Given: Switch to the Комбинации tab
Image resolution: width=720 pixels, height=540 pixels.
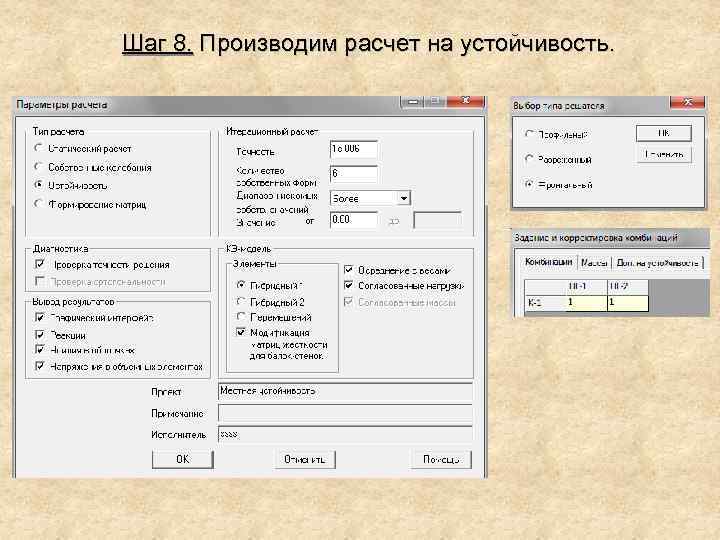Looking at the screenshot, I should point(548,262).
